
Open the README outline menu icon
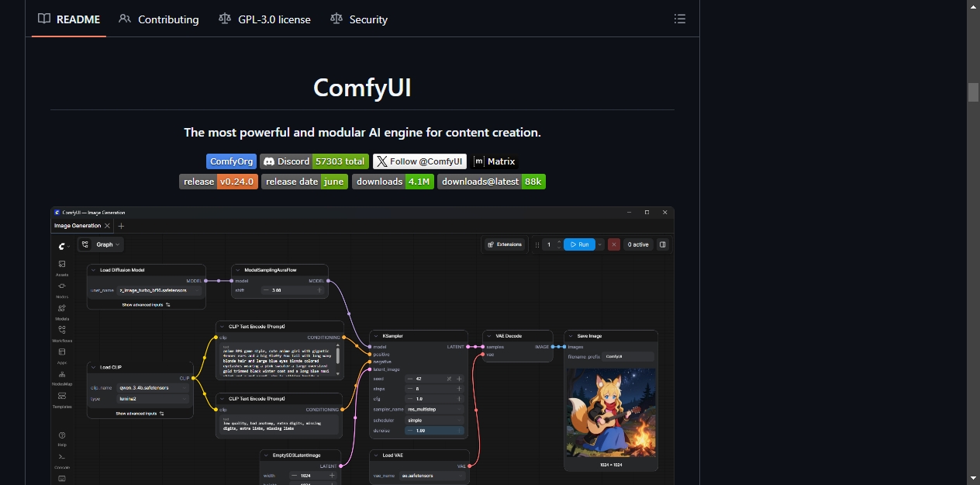tap(680, 19)
